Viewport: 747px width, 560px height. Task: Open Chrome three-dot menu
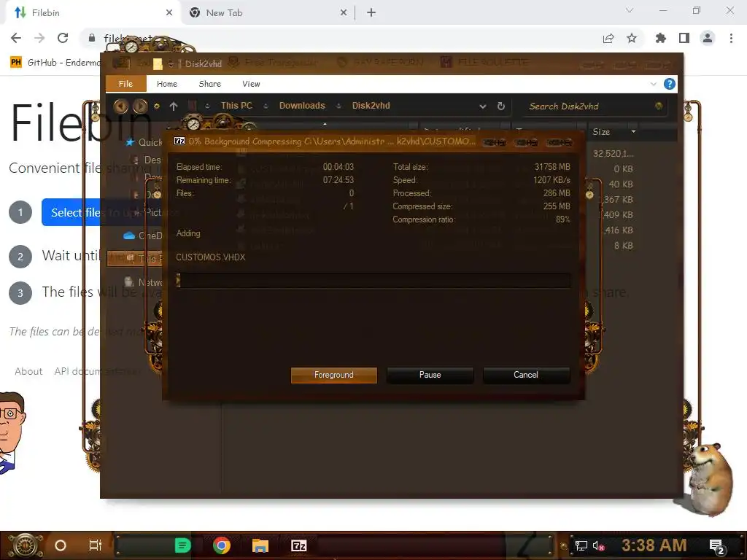[731, 38]
